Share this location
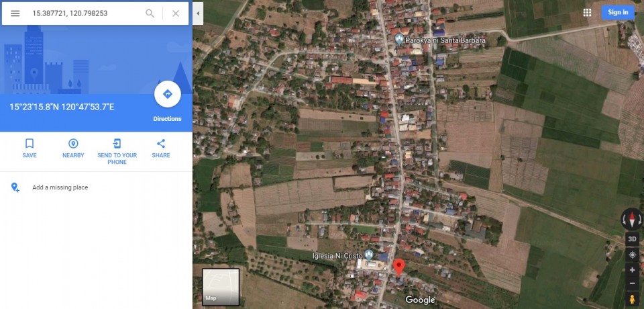644x309 pixels. (x=161, y=148)
